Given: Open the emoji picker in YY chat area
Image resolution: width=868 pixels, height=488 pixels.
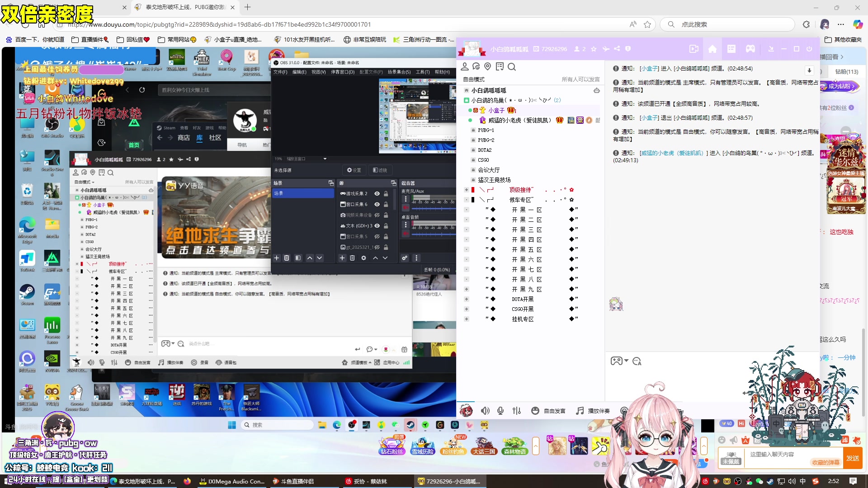Looking at the screenshot, I should tap(637, 361).
